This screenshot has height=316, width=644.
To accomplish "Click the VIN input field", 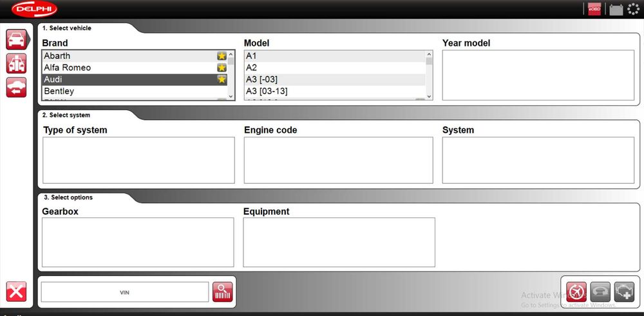I will tap(125, 292).
